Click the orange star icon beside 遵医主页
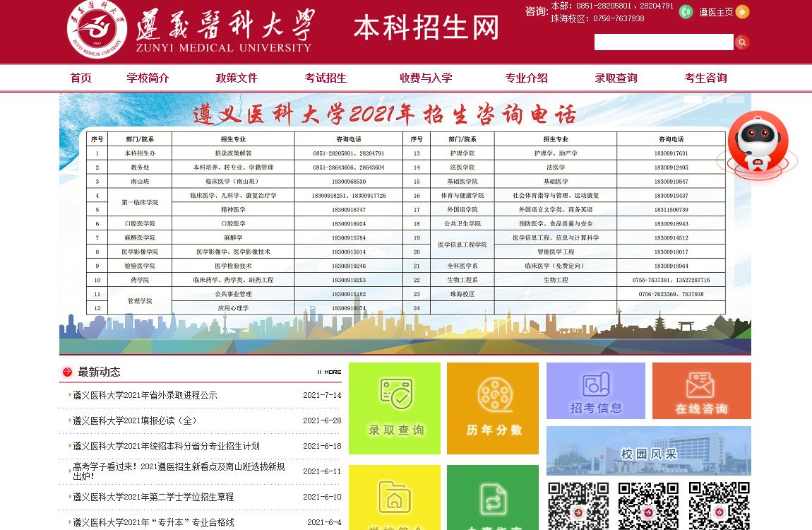 pyautogui.click(x=742, y=11)
